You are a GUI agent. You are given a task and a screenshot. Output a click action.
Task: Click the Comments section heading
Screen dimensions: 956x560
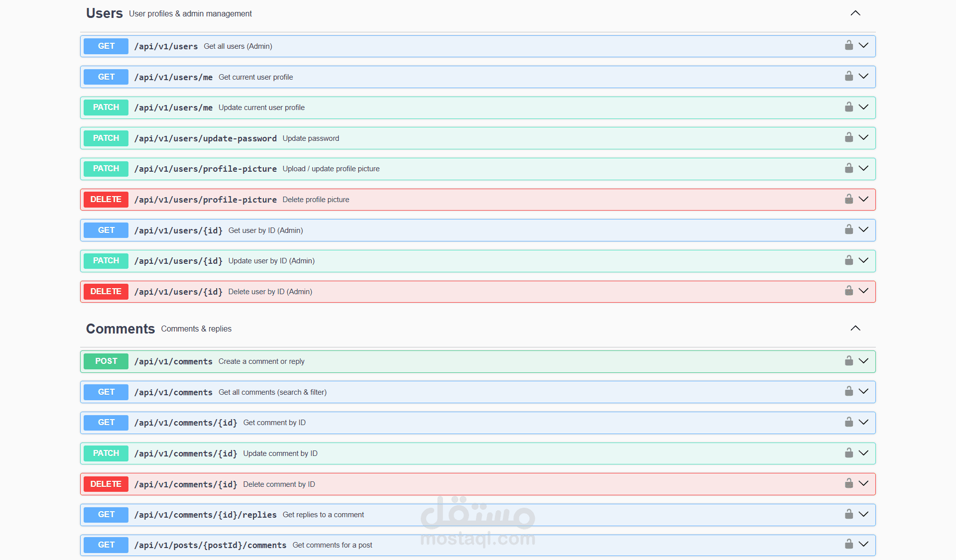[x=120, y=329]
